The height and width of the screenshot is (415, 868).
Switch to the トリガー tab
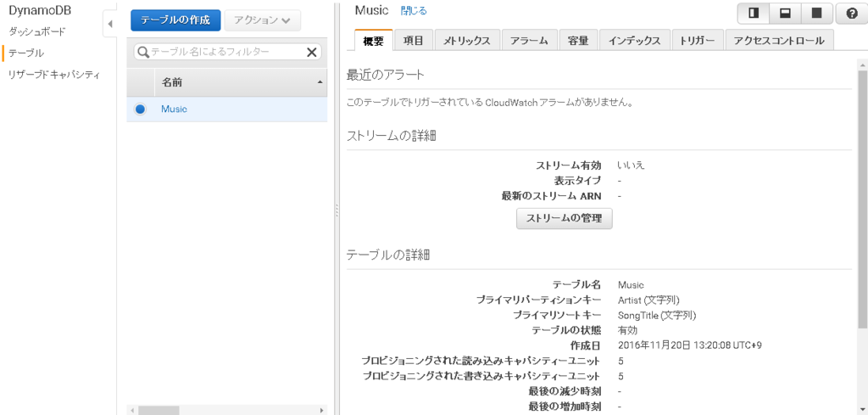pos(697,41)
